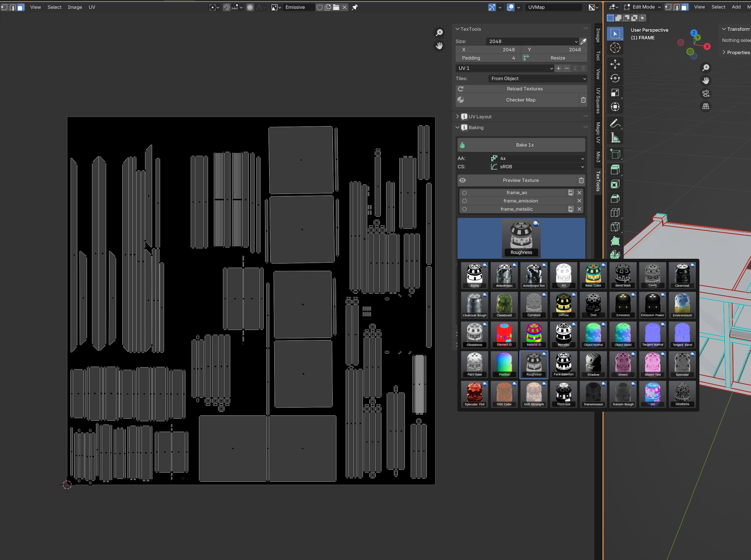
Task: Select the Move tool in 3D viewport
Action: point(615,64)
